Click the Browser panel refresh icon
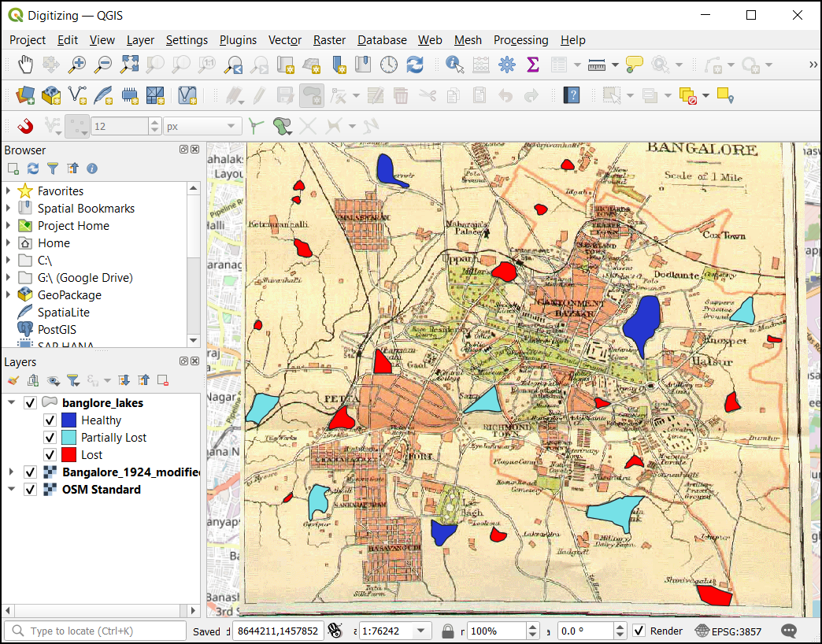The image size is (822, 644). coord(33,168)
